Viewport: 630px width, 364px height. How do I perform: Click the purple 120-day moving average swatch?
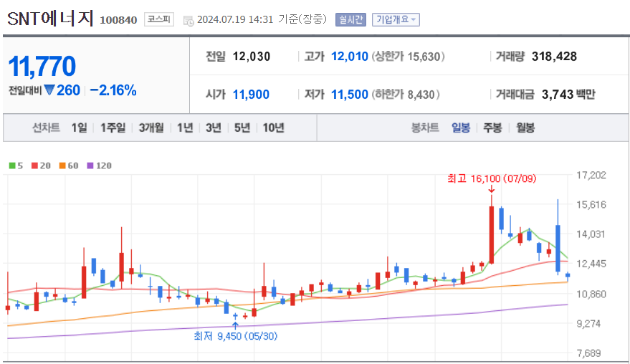point(90,166)
